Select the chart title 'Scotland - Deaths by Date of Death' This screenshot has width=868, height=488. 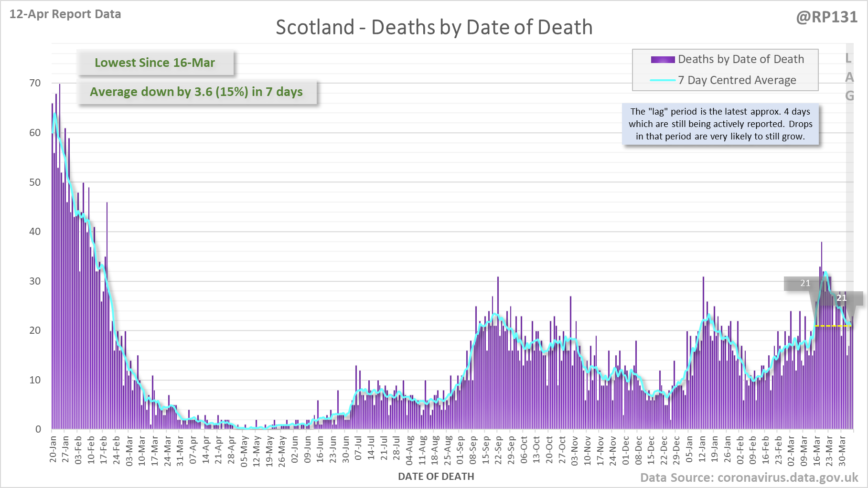click(x=434, y=27)
